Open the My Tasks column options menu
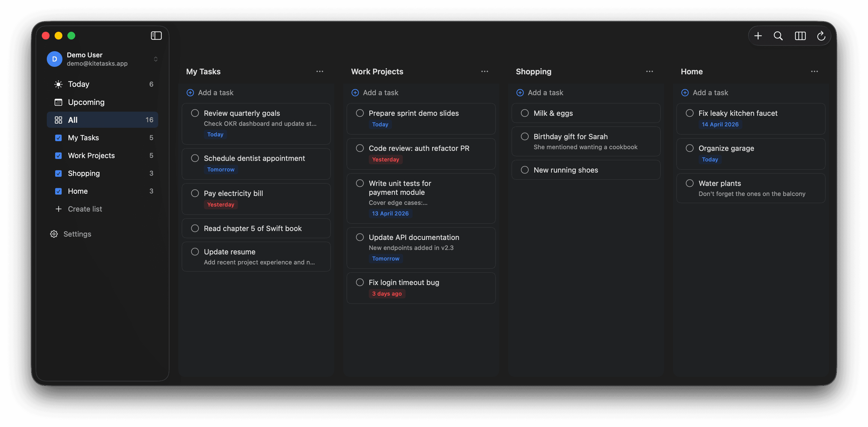The image size is (868, 427). [320, 71]
